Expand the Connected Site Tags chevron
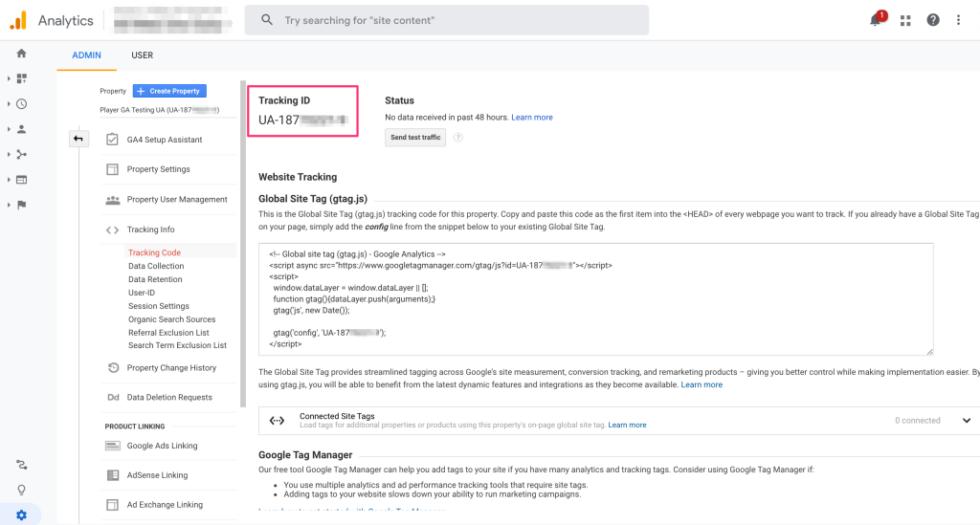This screenshot has width=980, height=525. tap(967, 421)
